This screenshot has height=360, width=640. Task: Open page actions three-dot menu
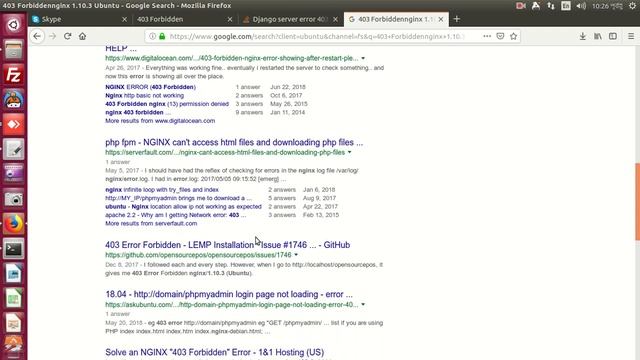tap(487, 36)
